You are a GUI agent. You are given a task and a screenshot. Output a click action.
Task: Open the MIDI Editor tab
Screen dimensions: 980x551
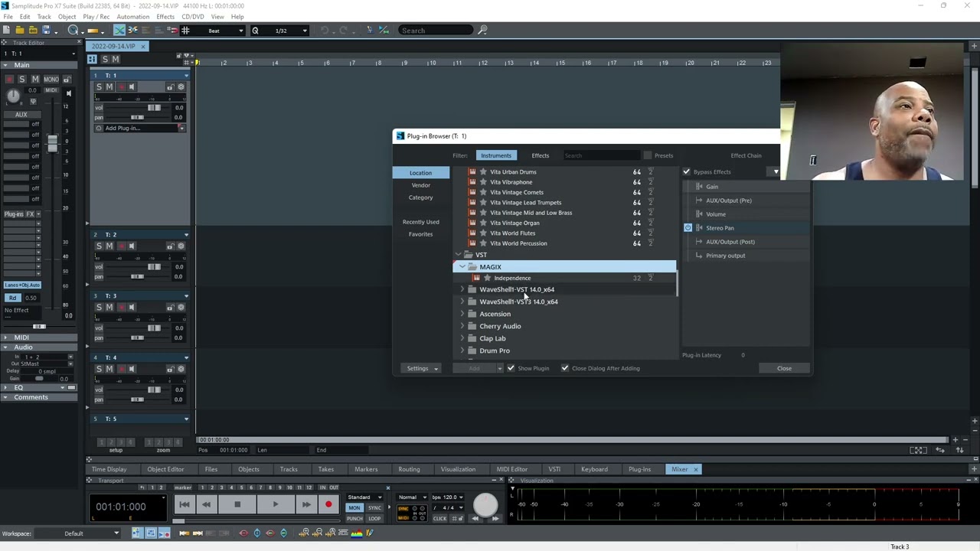[x=511, y=469]
